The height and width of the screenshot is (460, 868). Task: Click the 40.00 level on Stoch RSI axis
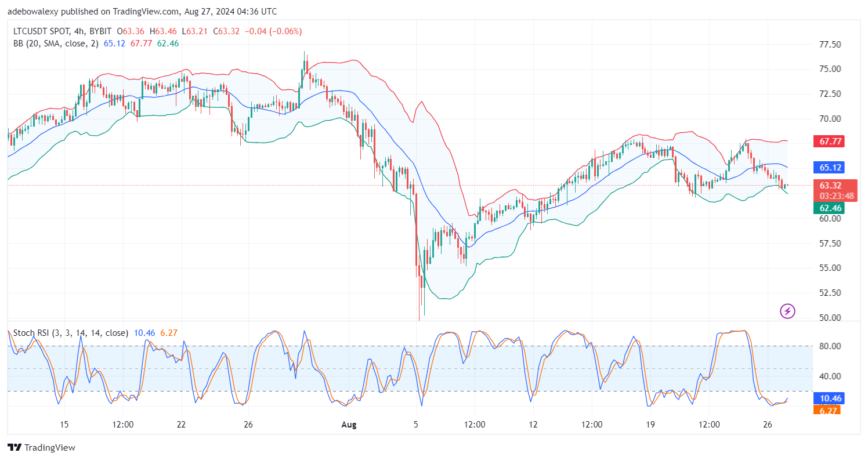[x=830, y=376]
